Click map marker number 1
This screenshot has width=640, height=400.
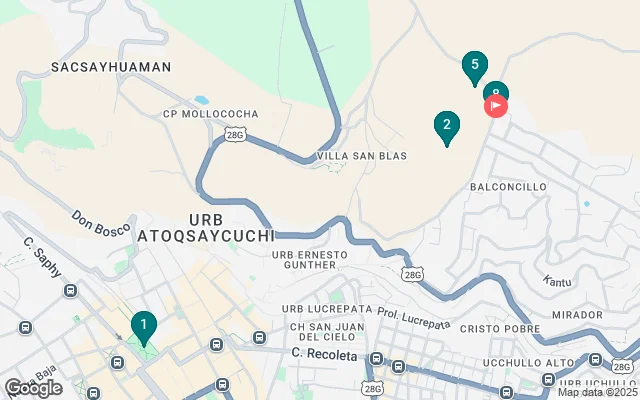coord(144,329)
